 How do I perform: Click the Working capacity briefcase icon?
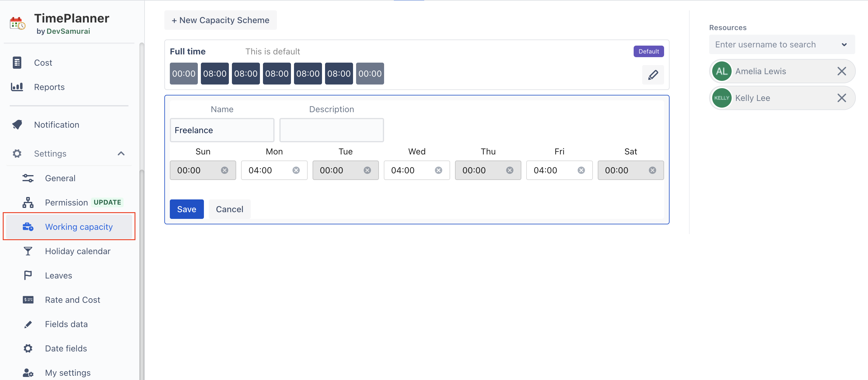click(x=28, y=227)
